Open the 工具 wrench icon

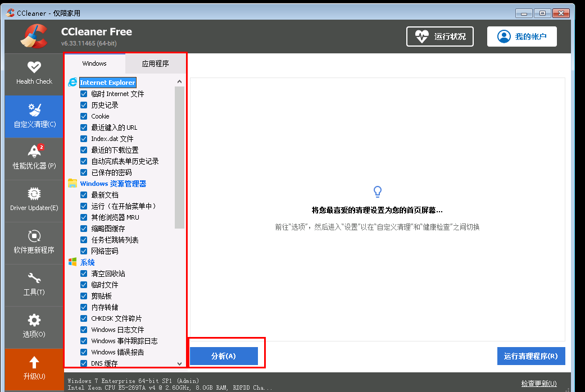click(x=34, y=278)
